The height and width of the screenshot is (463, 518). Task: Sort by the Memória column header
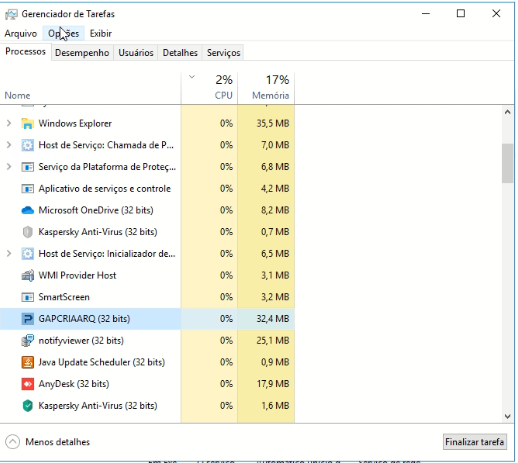[266, 88]
